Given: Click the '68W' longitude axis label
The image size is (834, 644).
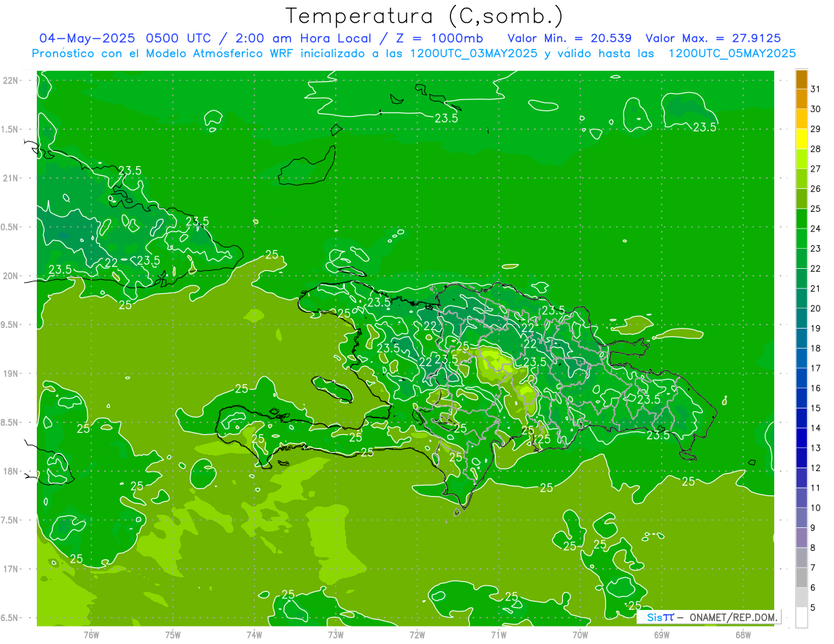Looking at the screenshot, I should point(743,635).
